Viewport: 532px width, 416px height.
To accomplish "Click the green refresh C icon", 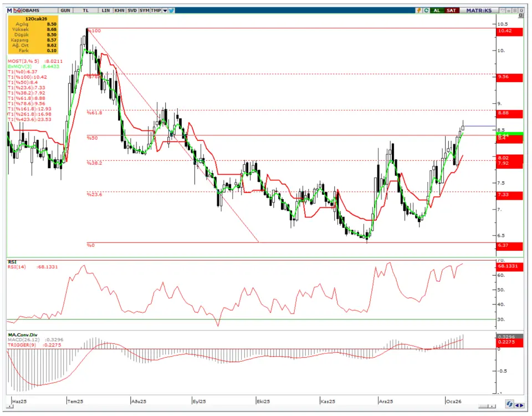I will (426, 11).
